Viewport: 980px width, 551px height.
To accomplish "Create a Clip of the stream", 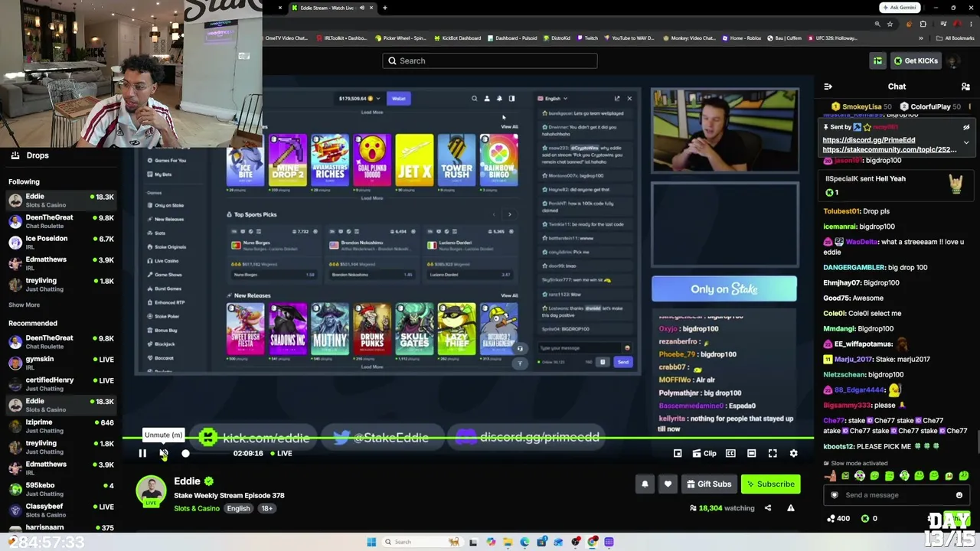I will (x=704, y=454).
